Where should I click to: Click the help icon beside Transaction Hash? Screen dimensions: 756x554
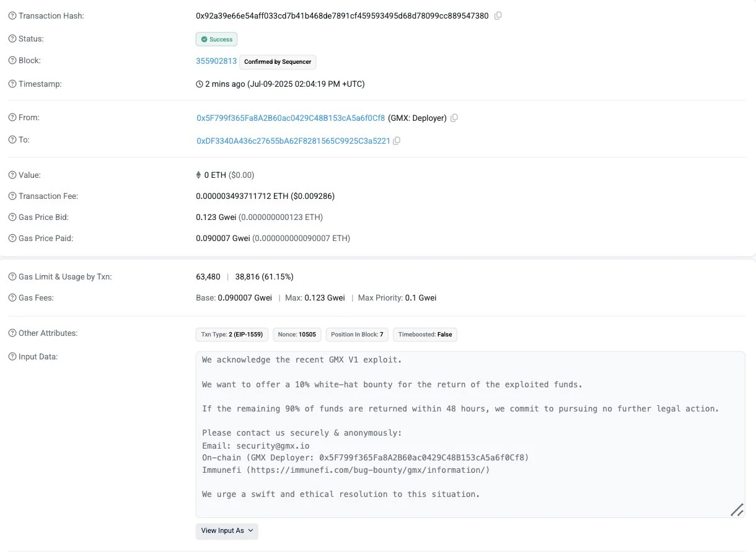11,15
